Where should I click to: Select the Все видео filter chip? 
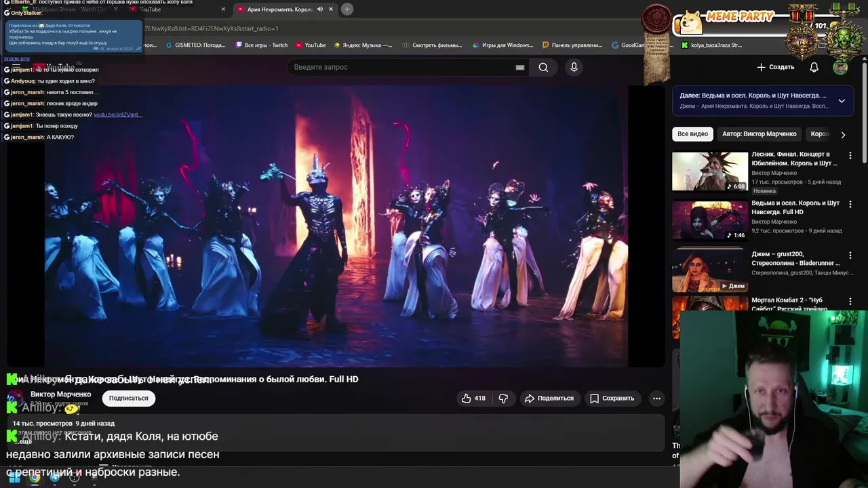pos(692,134)
